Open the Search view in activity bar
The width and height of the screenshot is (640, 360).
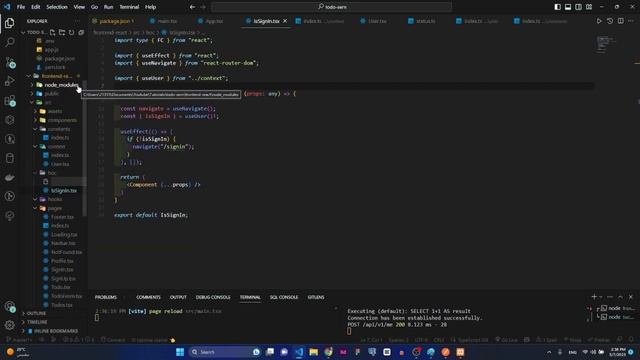9,42
